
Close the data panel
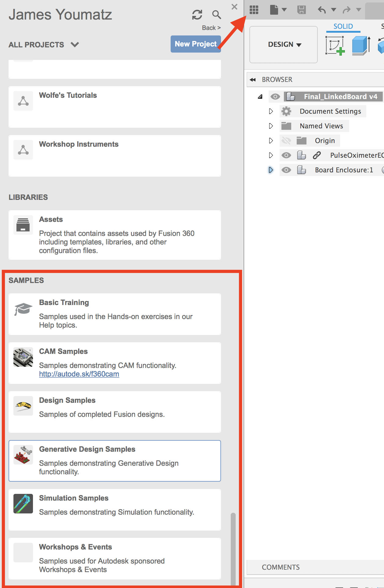(234, 7)
